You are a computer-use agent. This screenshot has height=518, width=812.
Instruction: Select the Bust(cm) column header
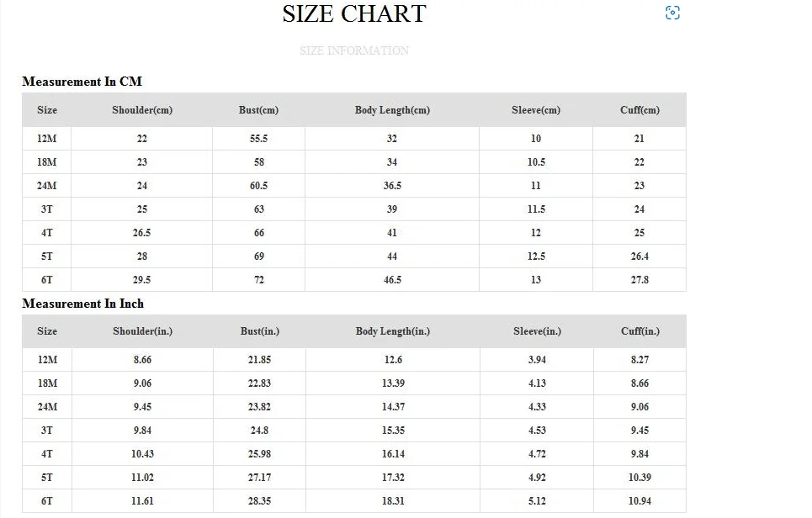pyautogui.click(x=258, y=110)
